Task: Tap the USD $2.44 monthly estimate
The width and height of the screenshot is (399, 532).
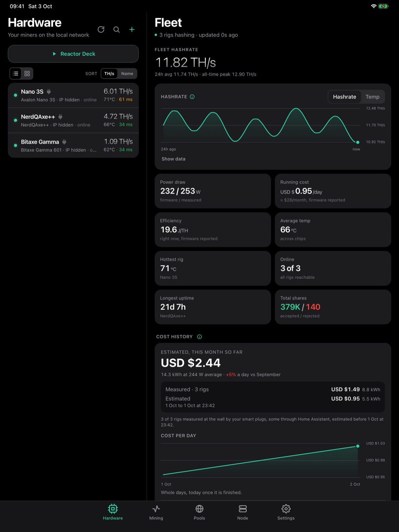Action: (x=190, y=363)
